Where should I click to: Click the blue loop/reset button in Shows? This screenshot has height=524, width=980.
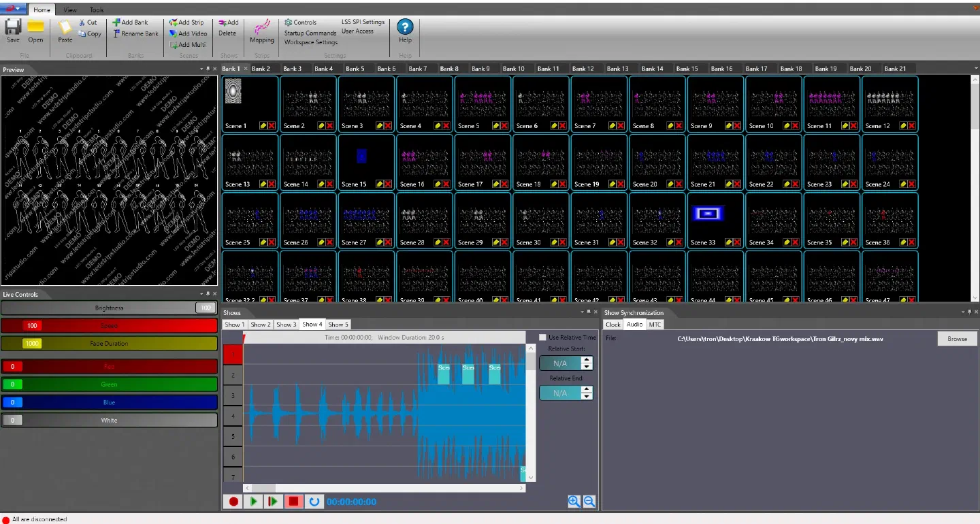(x=314, y=502)
